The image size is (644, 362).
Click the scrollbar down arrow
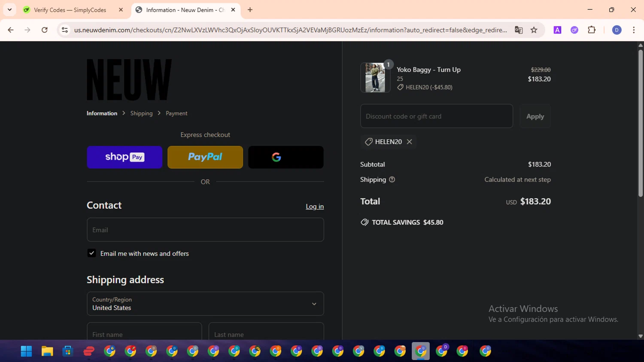[640, 336]
